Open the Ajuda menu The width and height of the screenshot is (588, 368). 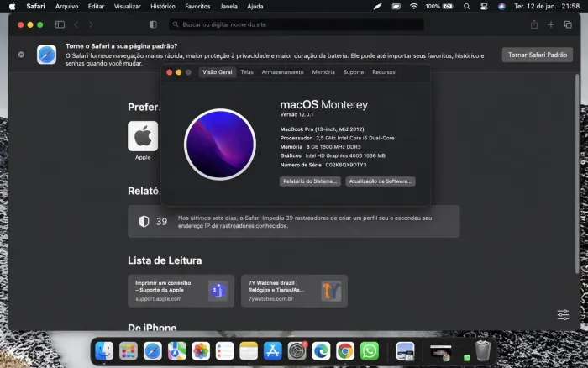click(x=255, y=6)
